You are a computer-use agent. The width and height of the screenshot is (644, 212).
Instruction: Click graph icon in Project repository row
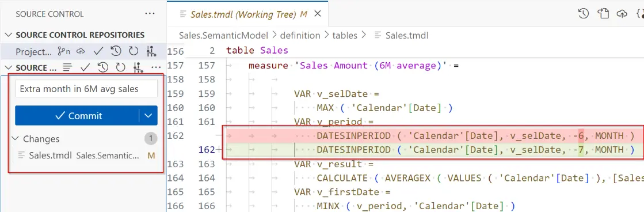coord(151,51)
